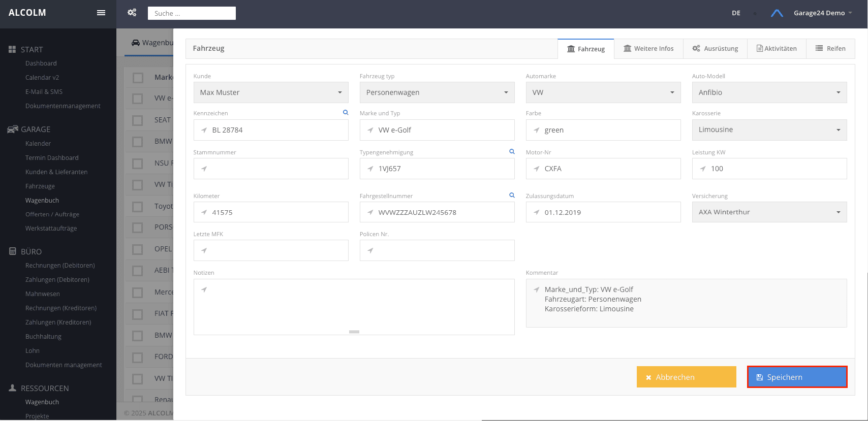Screen dimensions: 868x421
Task: Click the Typengenehmigung lookup magnifier icon
Action: click(x=512, y=151)
